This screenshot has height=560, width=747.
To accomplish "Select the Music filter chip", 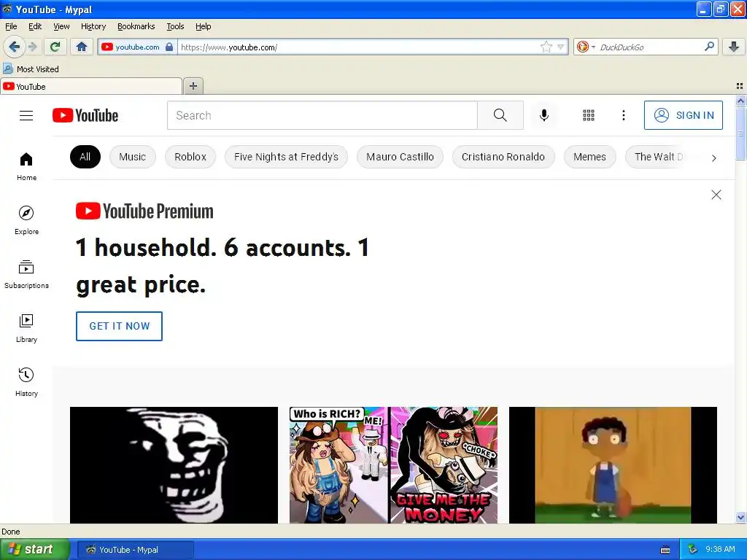I will [x=133, y=157].
